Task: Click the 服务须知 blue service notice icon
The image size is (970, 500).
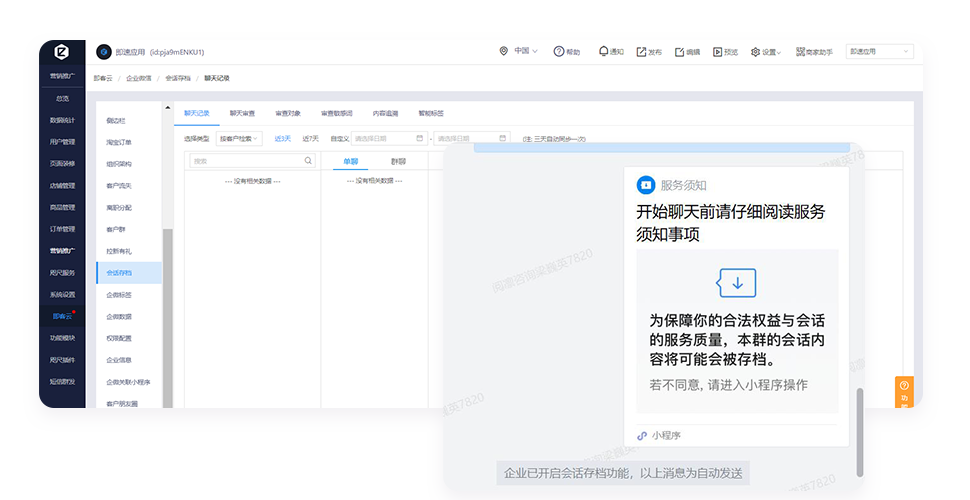Action: coord(645,185)
